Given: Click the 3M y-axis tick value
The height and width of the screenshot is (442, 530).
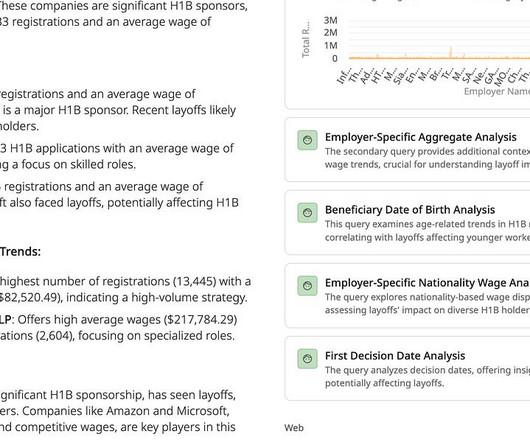Looking at the screenshot, I should click(x=330, y=20).
